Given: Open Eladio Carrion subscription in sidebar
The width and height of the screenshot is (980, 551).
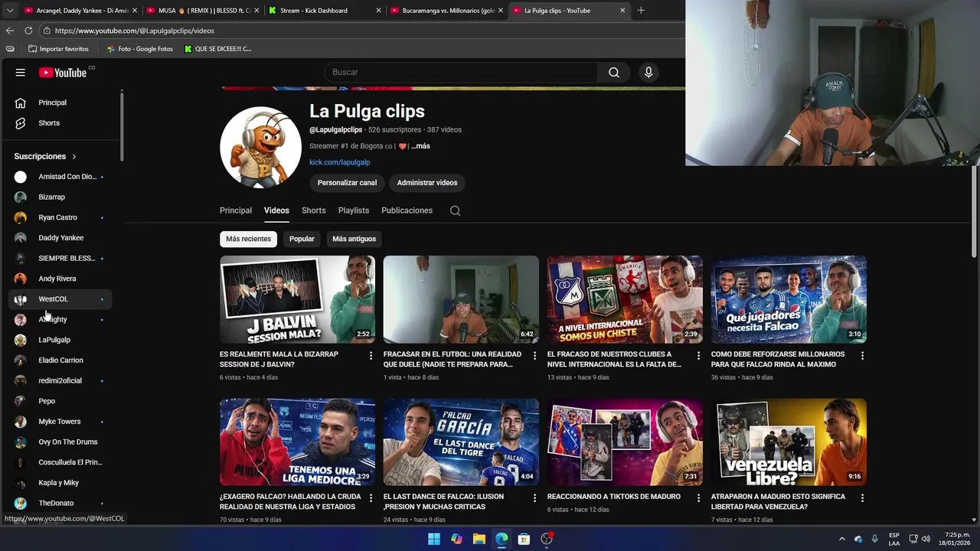Looking at the screenshot, I should (x=60, y=360).
